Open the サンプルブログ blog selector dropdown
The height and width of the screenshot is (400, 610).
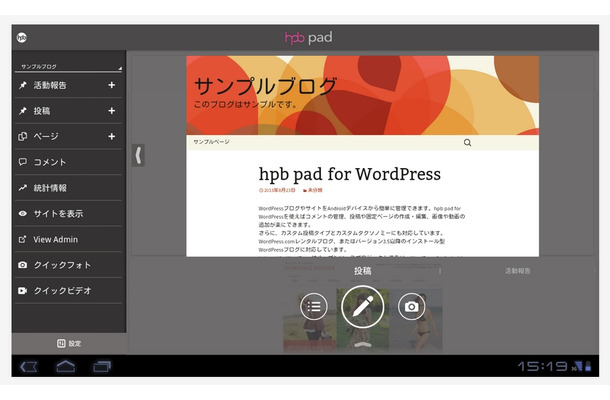click(x=68, y=67)
